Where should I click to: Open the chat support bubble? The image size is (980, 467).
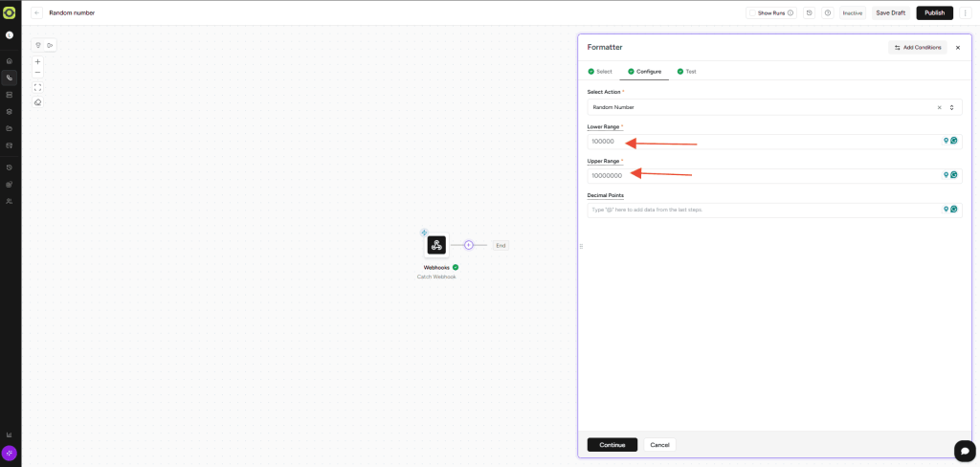tap(964, 451)
